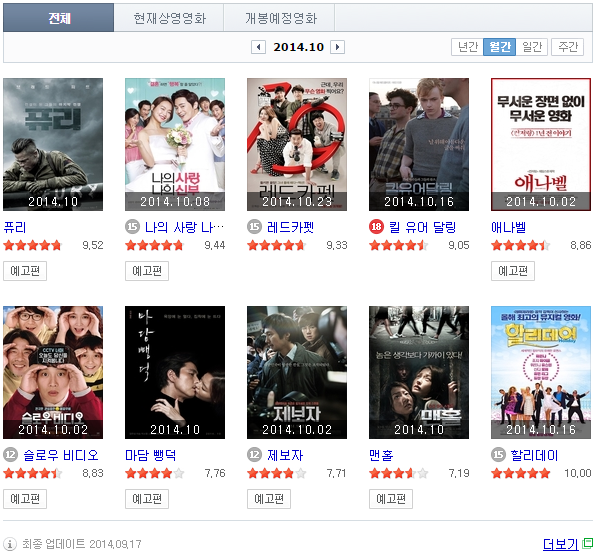Click the 애나벨 title link
The image size is (595, 557).
(x=508, y=227)
